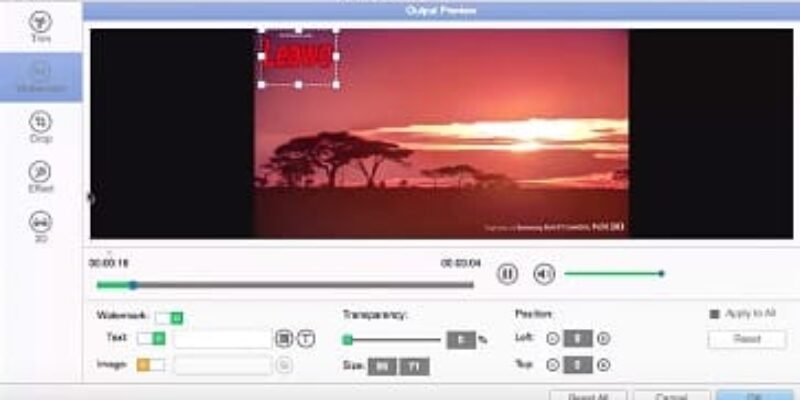Click the Size height value box
Viewport: 800px width, 400px height.
pos(414,366)
